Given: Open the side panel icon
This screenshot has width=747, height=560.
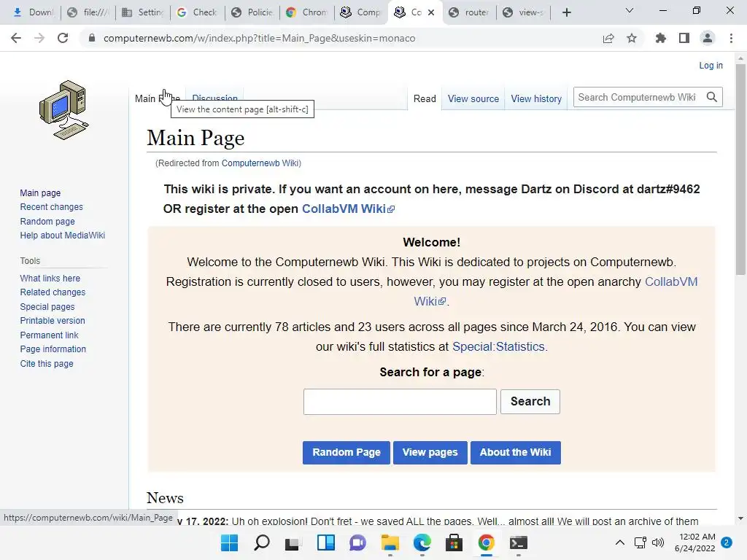Looking at the screenshot, I should [x=684, y=38].
